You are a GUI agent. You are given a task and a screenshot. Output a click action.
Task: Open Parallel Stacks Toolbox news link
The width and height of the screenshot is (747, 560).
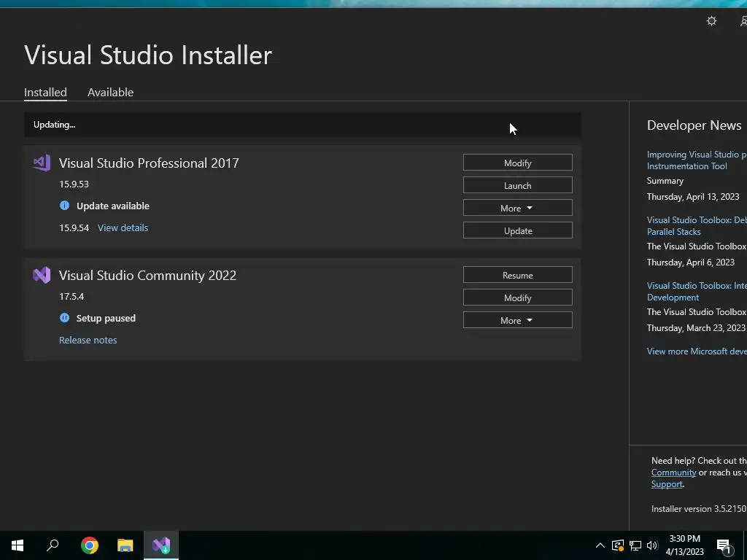pyautogui.click(x=697, y=226)
